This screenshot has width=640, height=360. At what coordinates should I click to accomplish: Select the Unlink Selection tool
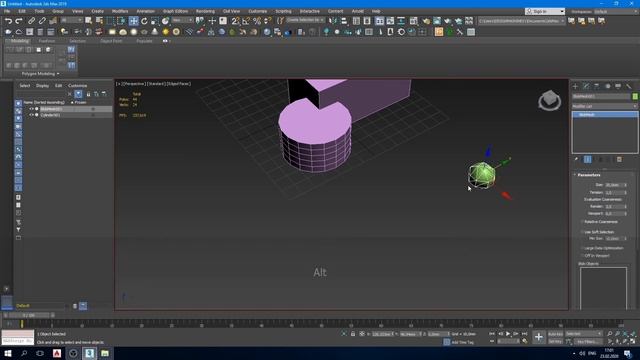(42, 21)
